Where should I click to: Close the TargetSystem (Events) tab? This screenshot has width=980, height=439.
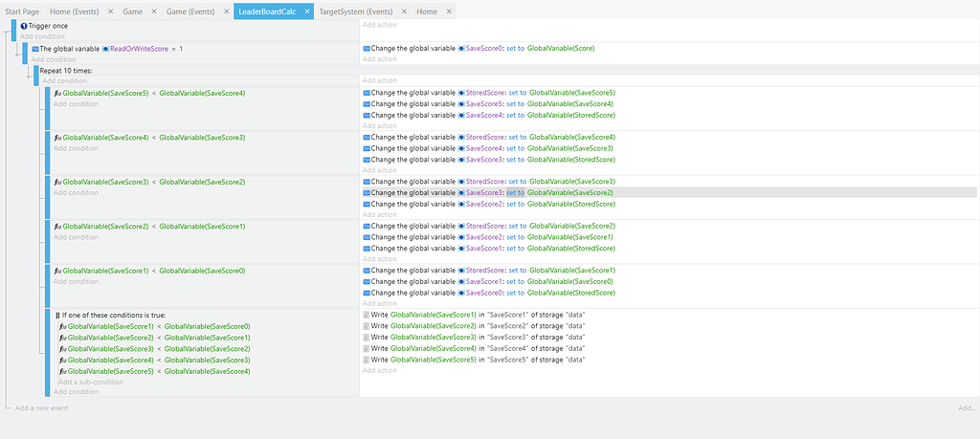point(404,11)
